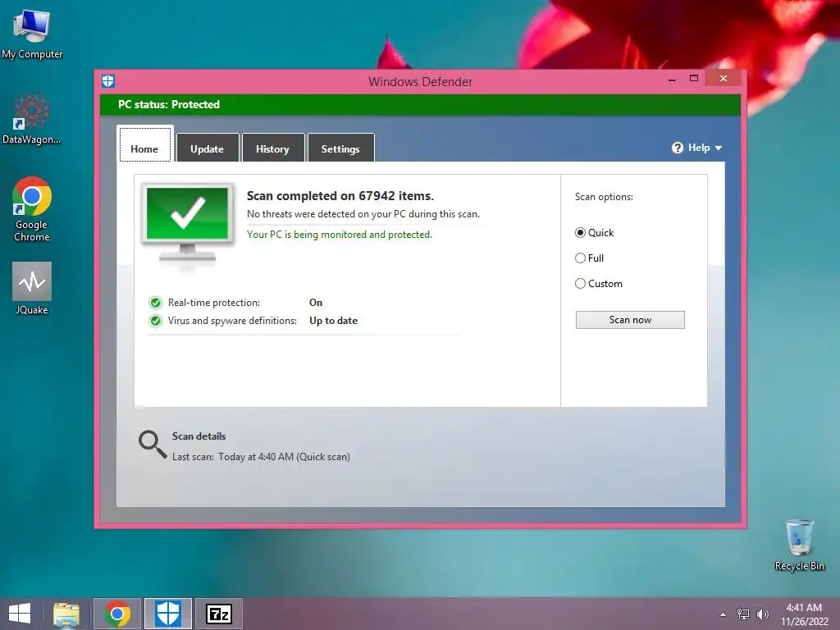Select the Custom scan option
Image resolution: width=840 pixels, height=630 pixels.
point(580,283)
